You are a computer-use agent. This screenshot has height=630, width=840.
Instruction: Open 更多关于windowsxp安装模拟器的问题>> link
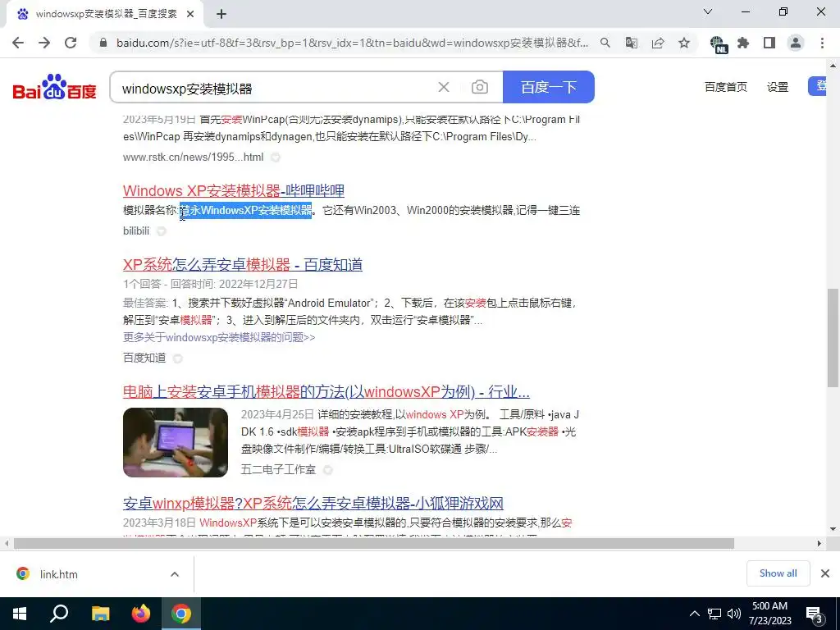(219, 337)
